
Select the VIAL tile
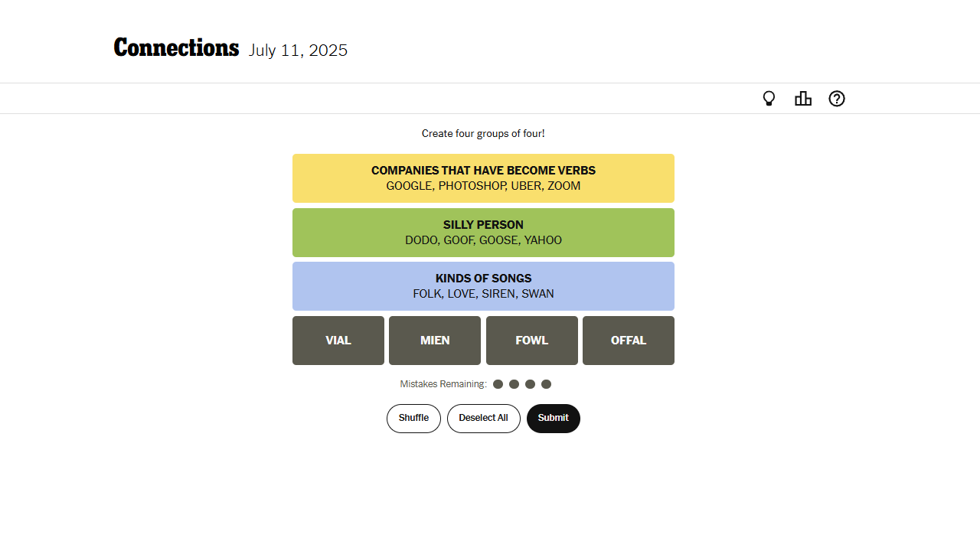[x=338, y=341]
